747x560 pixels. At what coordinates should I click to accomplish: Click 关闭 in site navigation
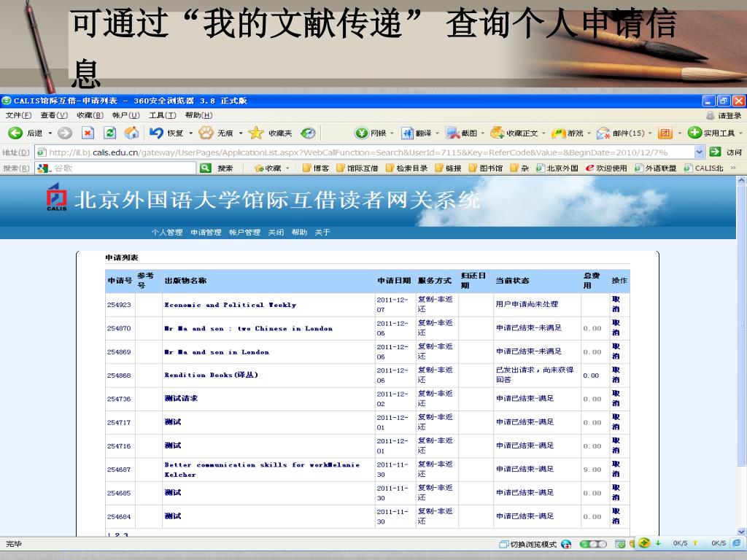click(x=276, y=233)
